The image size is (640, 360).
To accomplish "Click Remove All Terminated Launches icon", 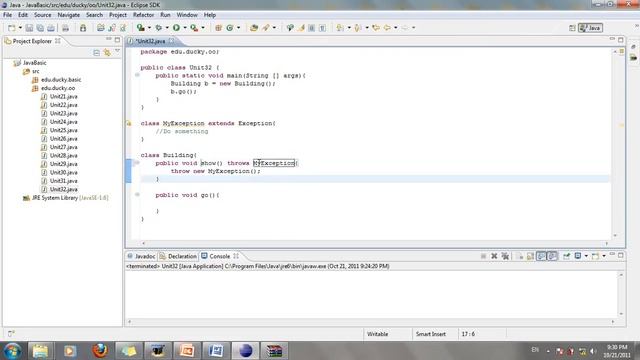I will pyautogui.click(x=505, y=256).
